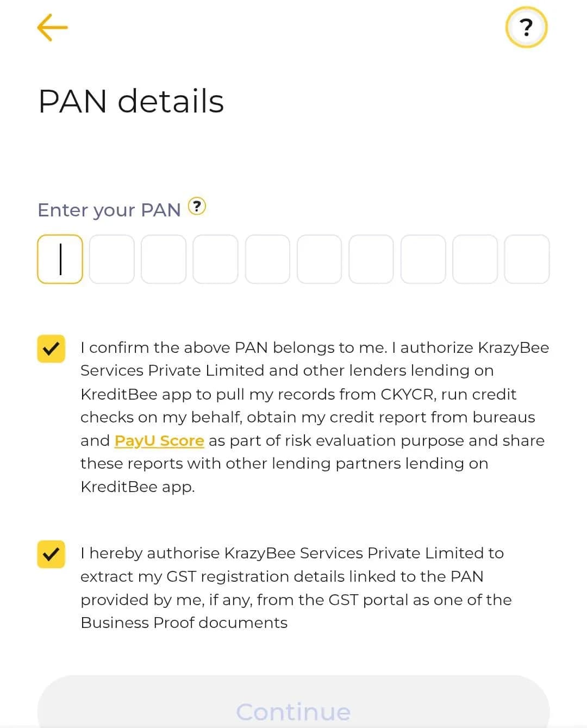
Task: Uncheck the GST authorisation checkbox
Action: (x=51, y=554)
